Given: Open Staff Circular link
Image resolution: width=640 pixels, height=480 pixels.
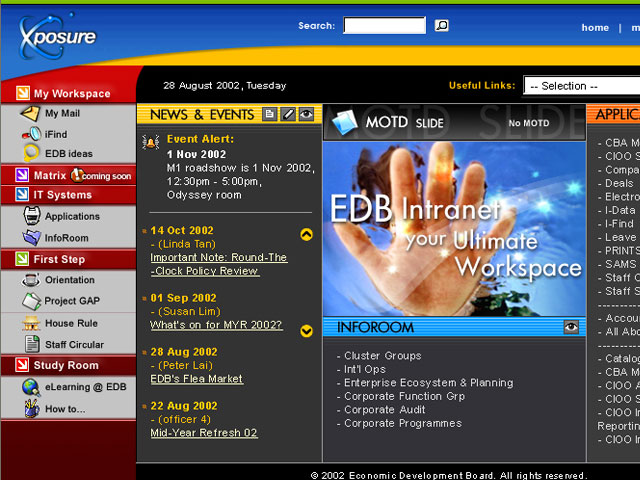Looking at the screenshot, I should [x=74, y=345].
